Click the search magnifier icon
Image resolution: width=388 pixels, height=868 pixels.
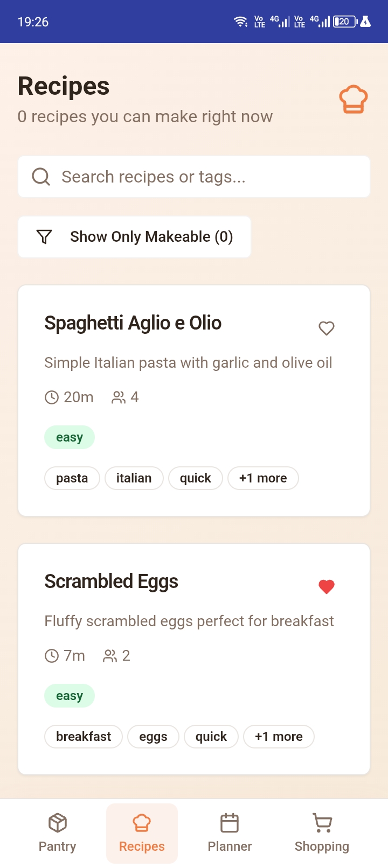41,177
